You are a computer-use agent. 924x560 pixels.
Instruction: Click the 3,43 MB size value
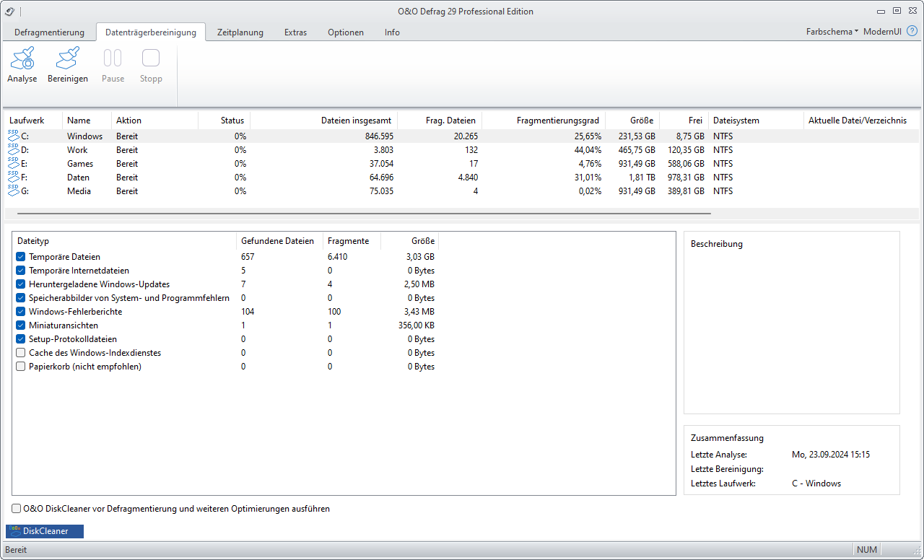pyautogui.click(x=419, y=312)
